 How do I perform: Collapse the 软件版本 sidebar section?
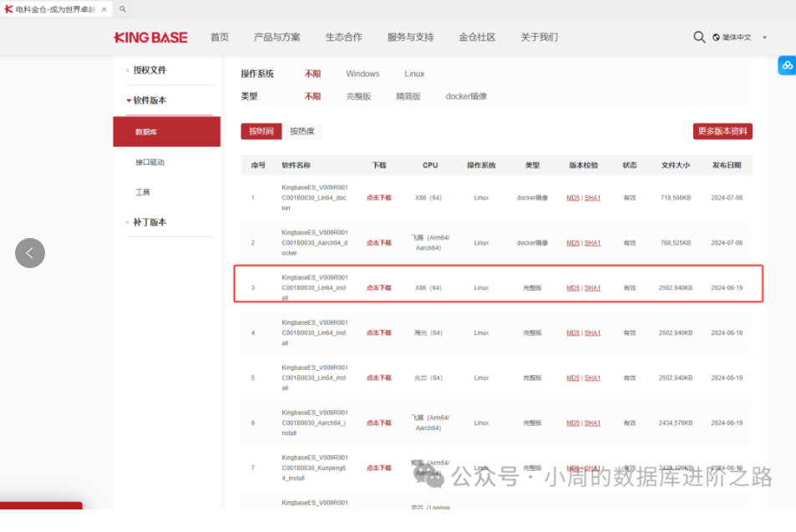150,100
